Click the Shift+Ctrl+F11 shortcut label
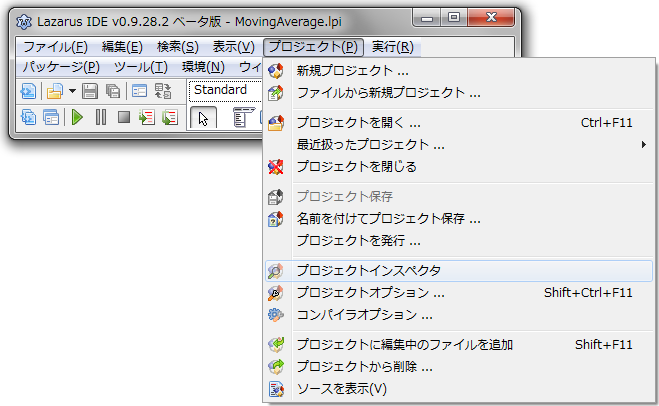Screen dimensions: 659x406 [x=588, y=293]
